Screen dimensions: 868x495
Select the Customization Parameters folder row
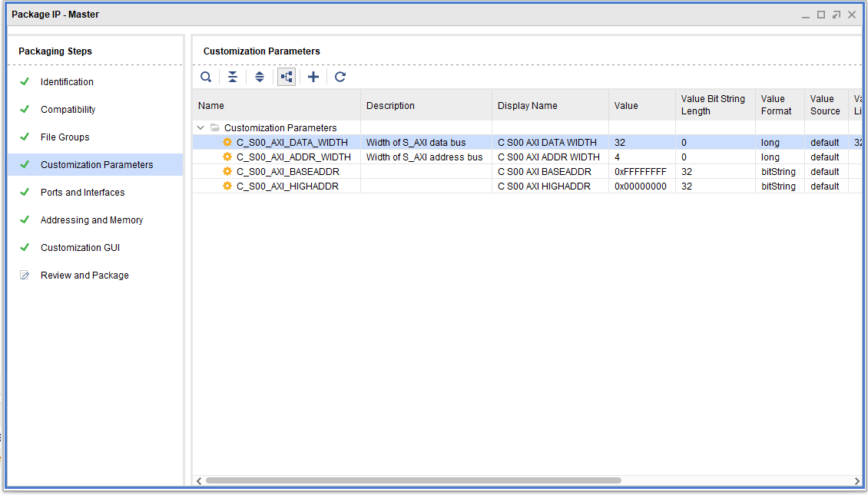(x=280, y=127)
